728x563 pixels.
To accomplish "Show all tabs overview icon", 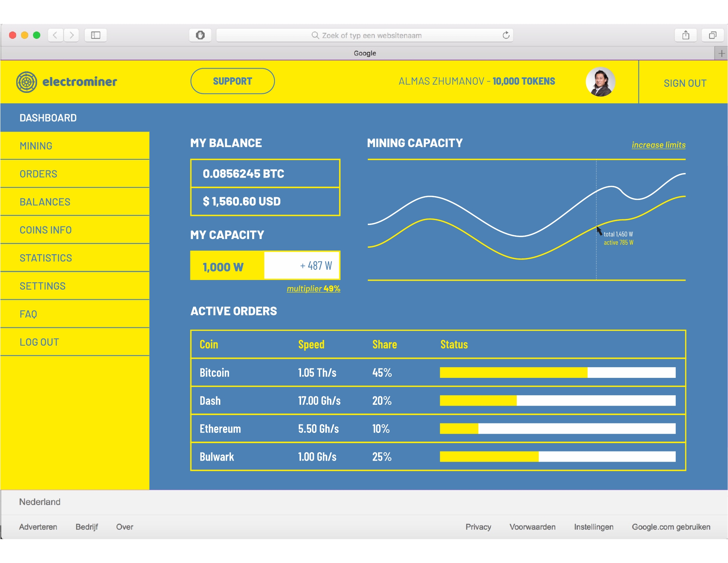I will pyautogui.click(x=712, y=35).
